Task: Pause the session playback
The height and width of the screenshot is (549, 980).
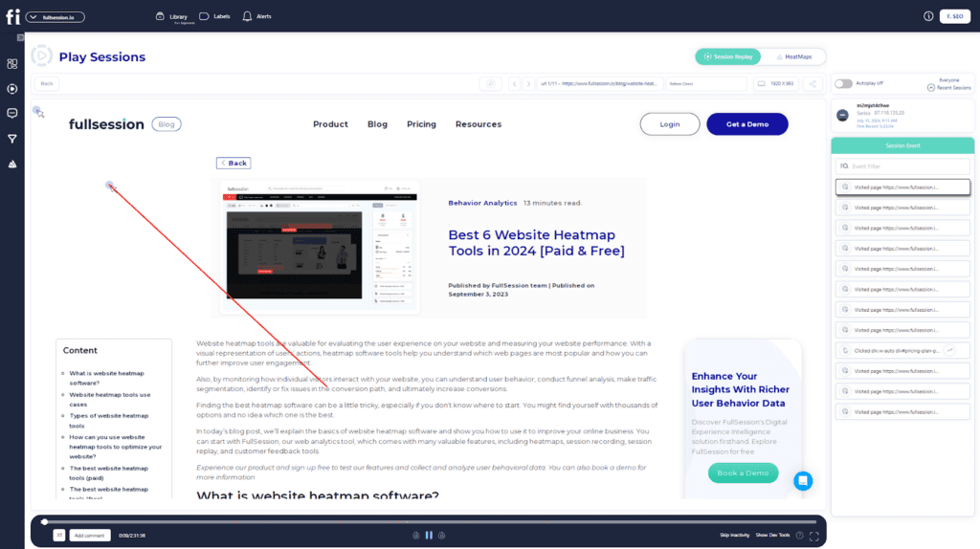Action: tap(429, 535)
